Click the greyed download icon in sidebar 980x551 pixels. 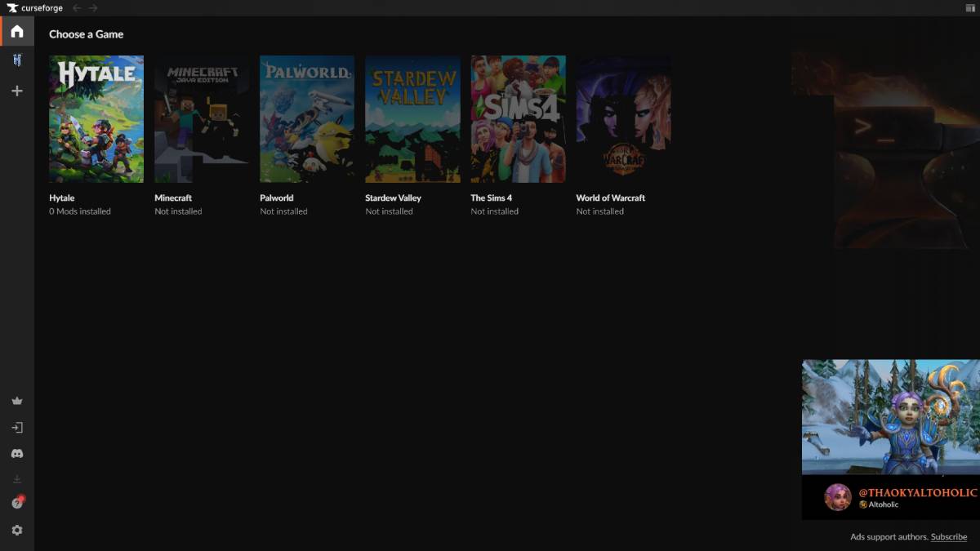coord(17,479)
